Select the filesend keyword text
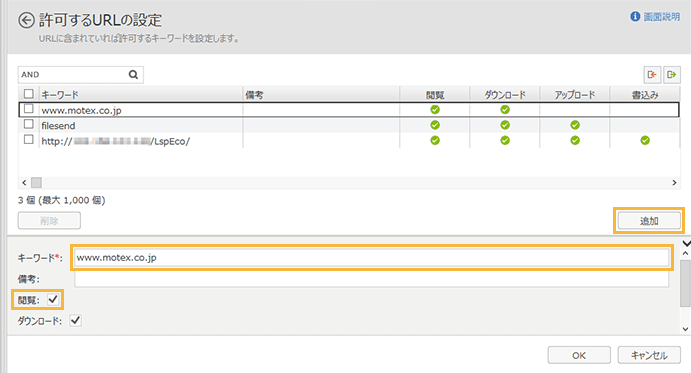691x373 pixels. (x=58, y=126)
